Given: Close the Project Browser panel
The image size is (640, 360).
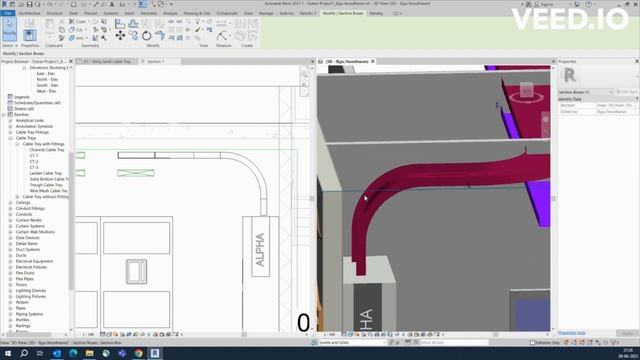Looking at the screenshot, I should tap(71, 61).
